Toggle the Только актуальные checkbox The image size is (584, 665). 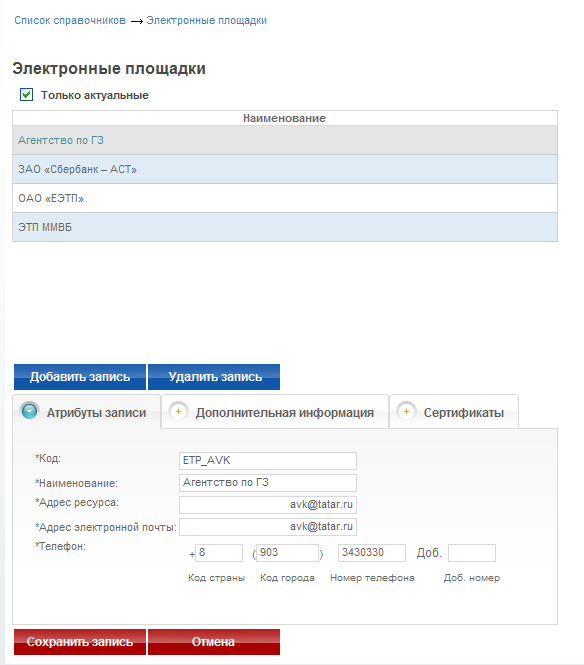pos(26,95)
